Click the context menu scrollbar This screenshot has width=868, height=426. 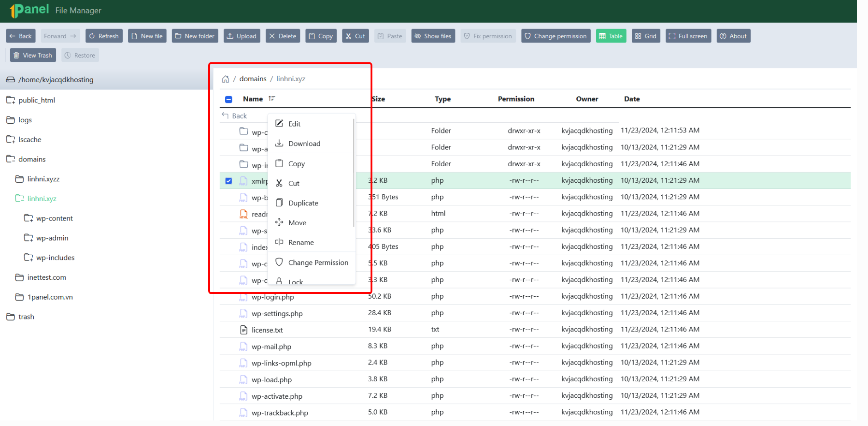354,172
